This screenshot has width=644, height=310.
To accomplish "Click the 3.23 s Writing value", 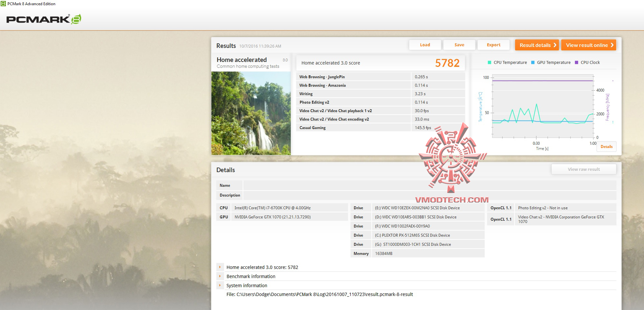I will click(x=420, y=94).
